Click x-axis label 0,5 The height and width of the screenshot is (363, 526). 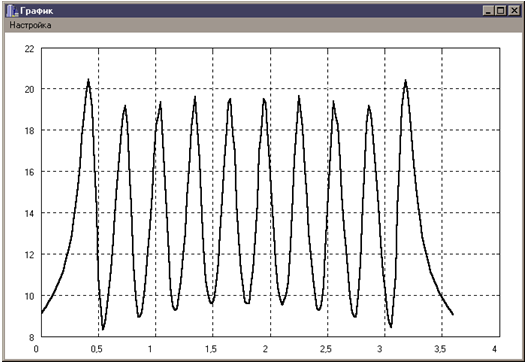click(x=97, y=349)
